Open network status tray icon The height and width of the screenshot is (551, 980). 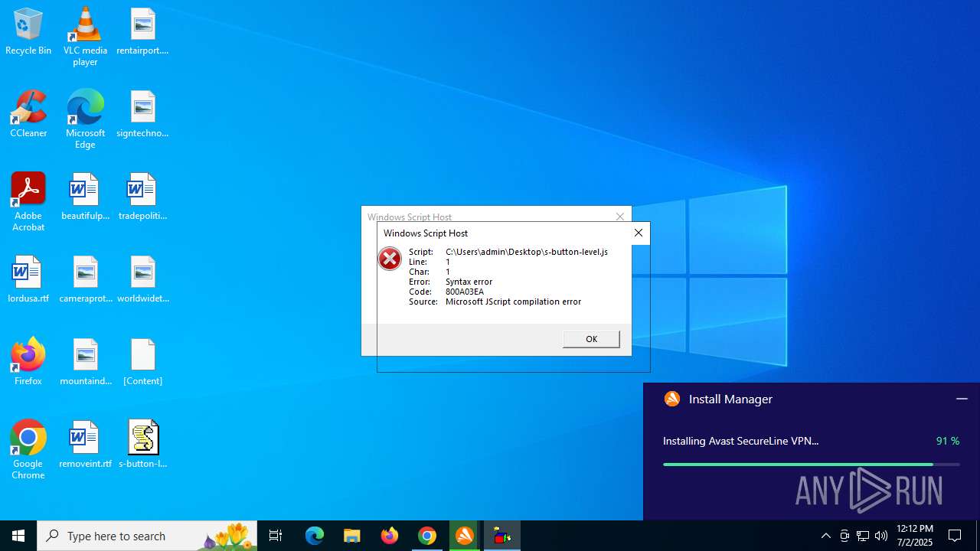coord(863,536)
